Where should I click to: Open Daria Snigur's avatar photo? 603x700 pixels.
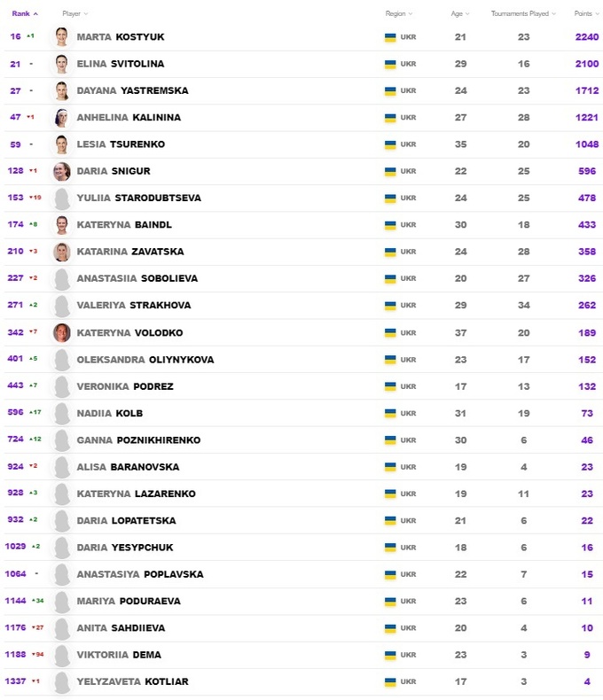click(x=61, y=171)
